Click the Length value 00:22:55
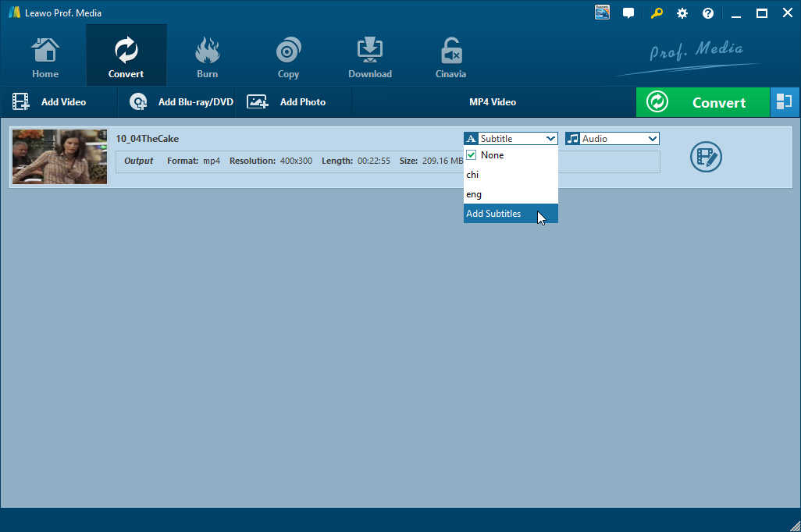Viewport: 801px width, 532px height. (373, 161)
